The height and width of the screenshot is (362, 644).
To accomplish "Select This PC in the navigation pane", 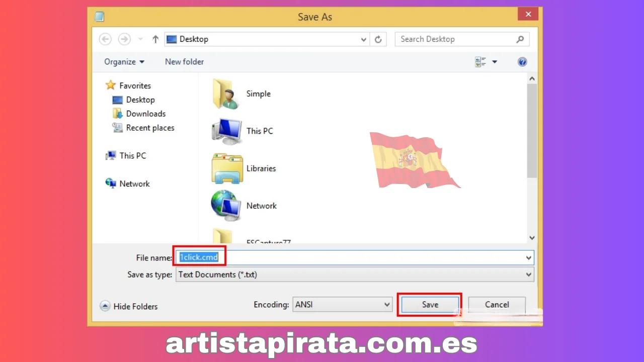I will (133, 156).
